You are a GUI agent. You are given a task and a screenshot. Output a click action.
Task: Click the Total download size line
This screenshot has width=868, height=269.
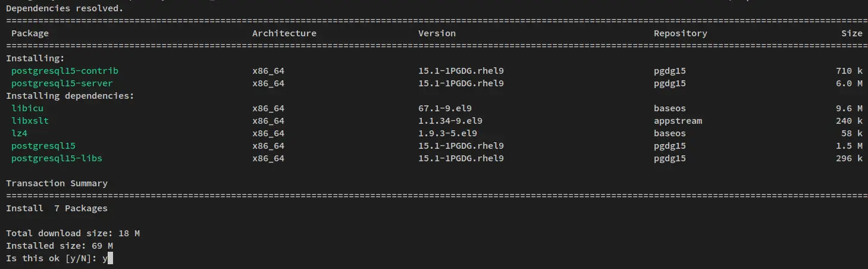73,233
